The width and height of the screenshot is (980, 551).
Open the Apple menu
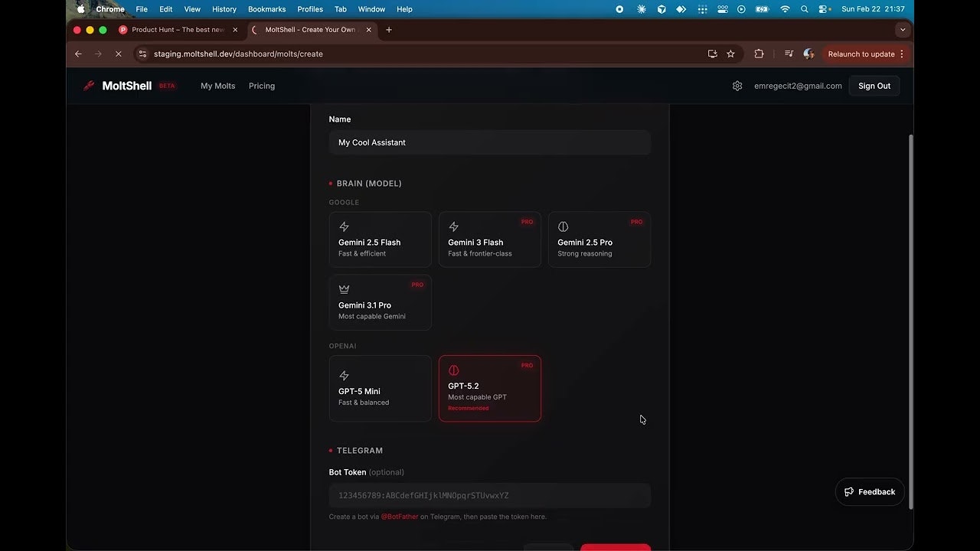tap(81, 9)
